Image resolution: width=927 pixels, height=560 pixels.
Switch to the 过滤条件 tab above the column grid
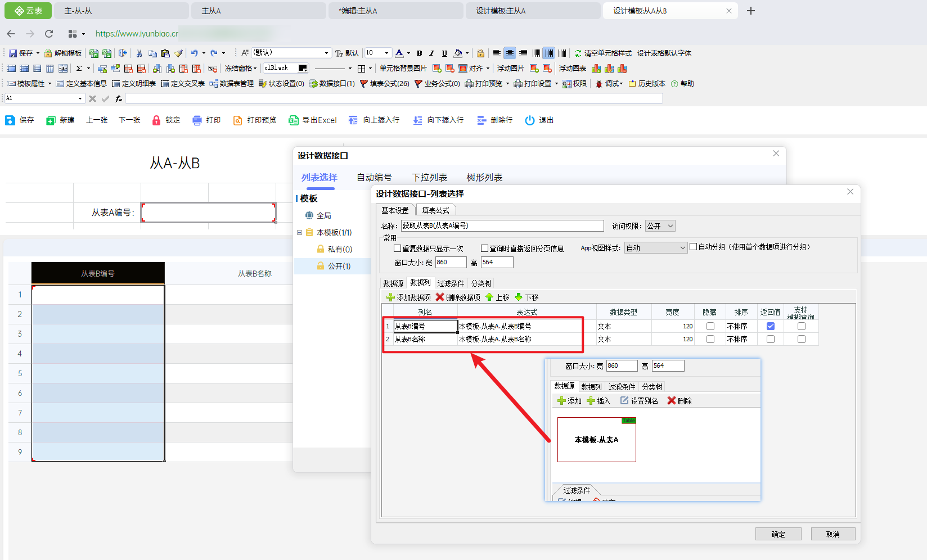[451, 283]
